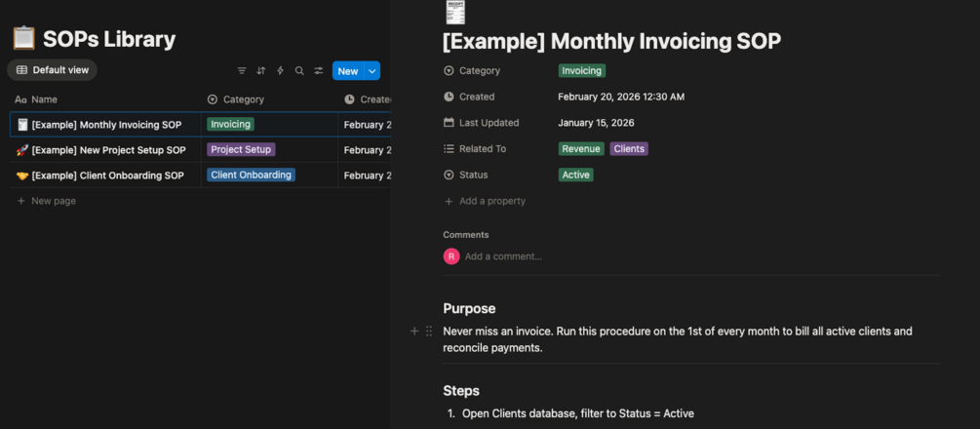Click the sort arrows icon

coord(260,71)
